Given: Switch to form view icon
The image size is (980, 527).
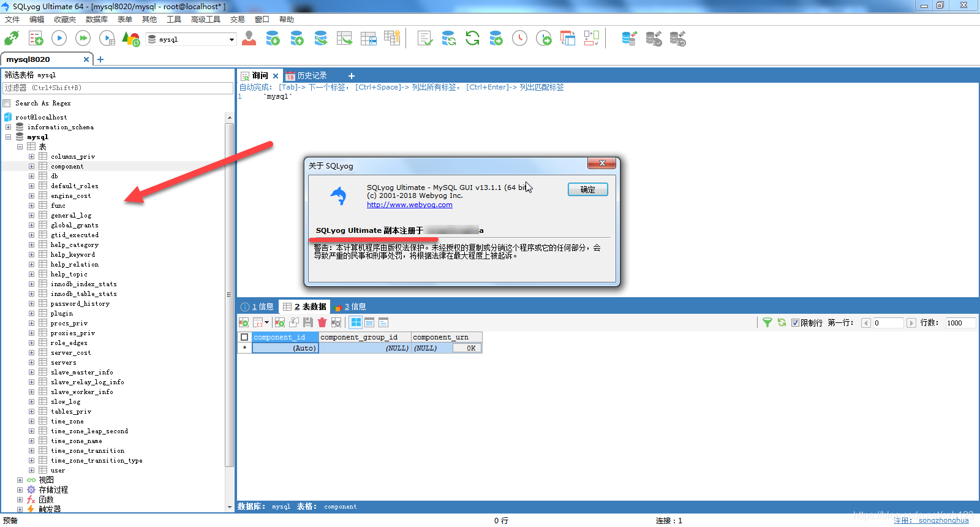Looking at the screenshot, I should (x=369, y=322).
